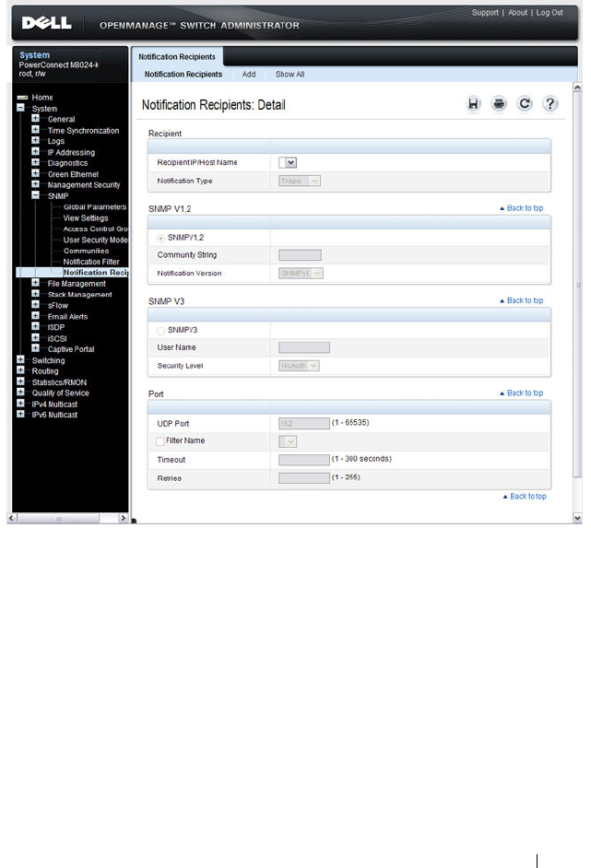Open the Help question mark icon
Viewport: 591px width, 868px height.
tap(550, 103)
